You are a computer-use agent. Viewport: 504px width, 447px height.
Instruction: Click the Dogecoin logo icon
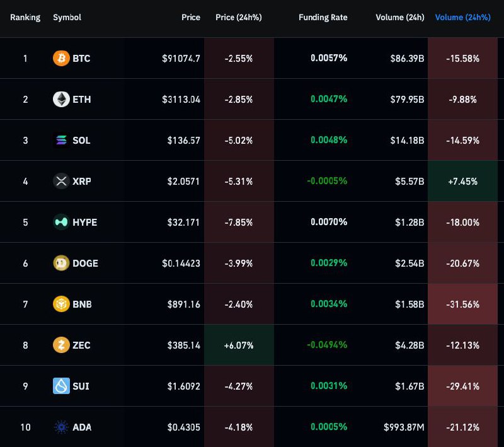(x=61, y=264)
